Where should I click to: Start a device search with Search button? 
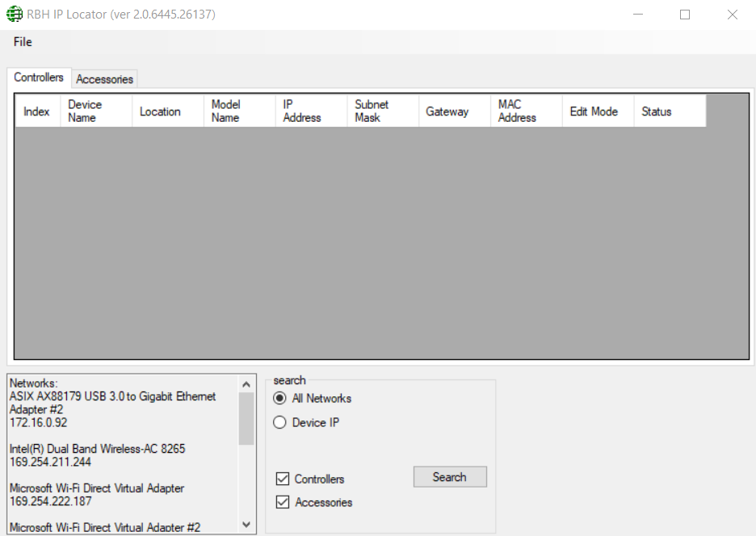pyautogui.click(x=450, y=477)
